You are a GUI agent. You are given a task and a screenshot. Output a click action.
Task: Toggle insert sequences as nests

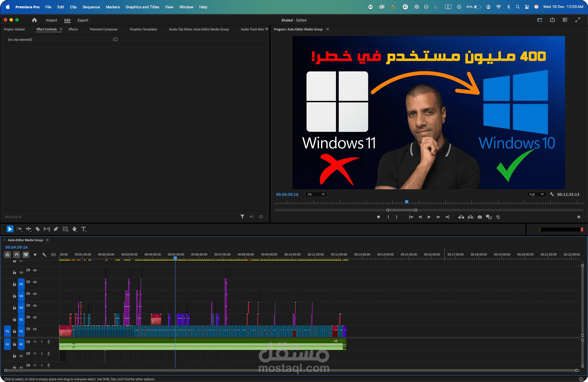point(7,254)
